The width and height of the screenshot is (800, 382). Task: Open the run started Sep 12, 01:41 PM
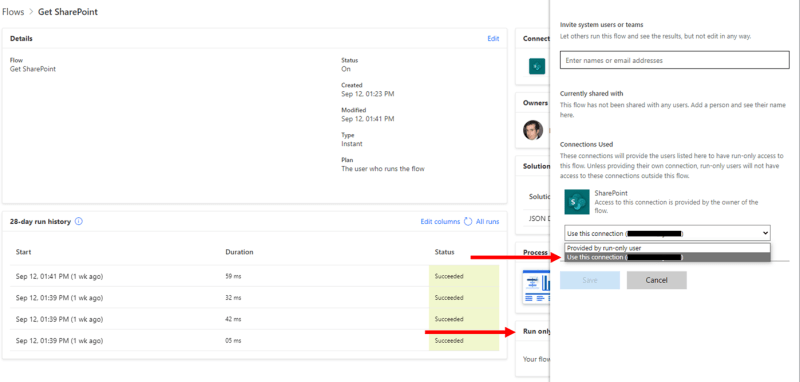pos(60,276)
